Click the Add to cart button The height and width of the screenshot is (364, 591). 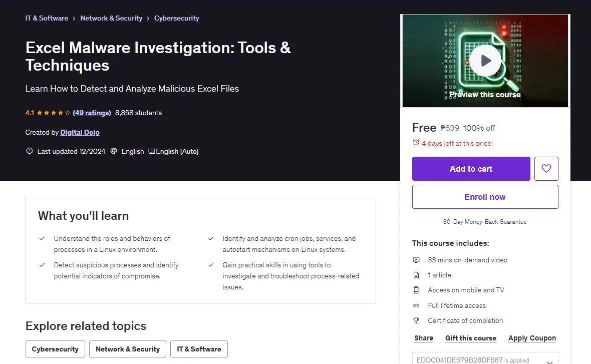pos(471,168)
